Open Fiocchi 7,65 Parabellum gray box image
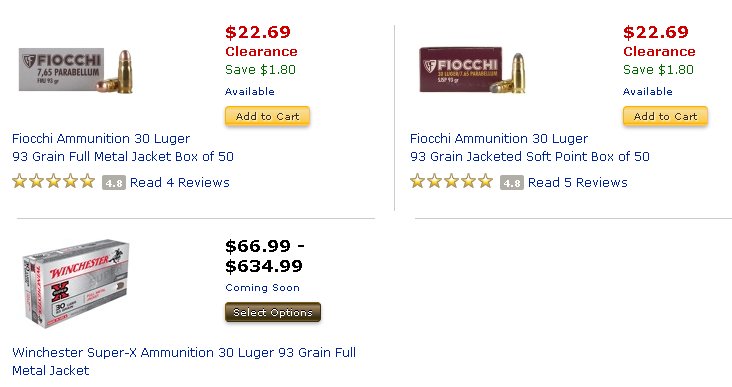The height and width of the screenshot is (387, 732). pos(76,70)
